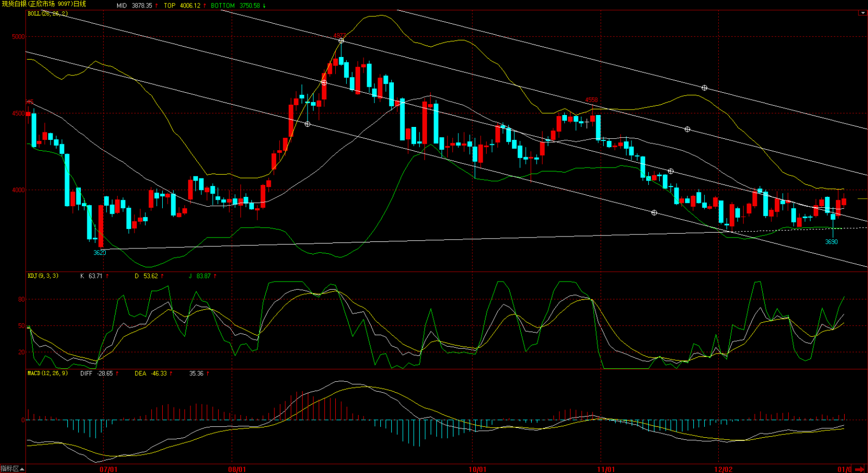
Task: Click the 12/02 date marker
Action: tap(723, 469)
